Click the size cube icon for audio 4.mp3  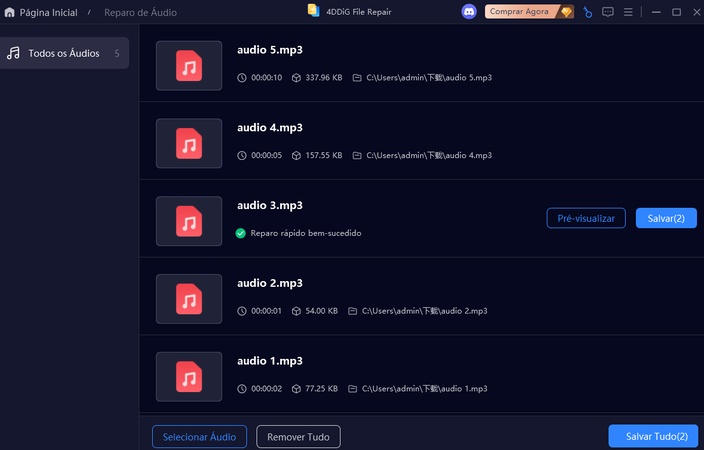pos(296,155)
